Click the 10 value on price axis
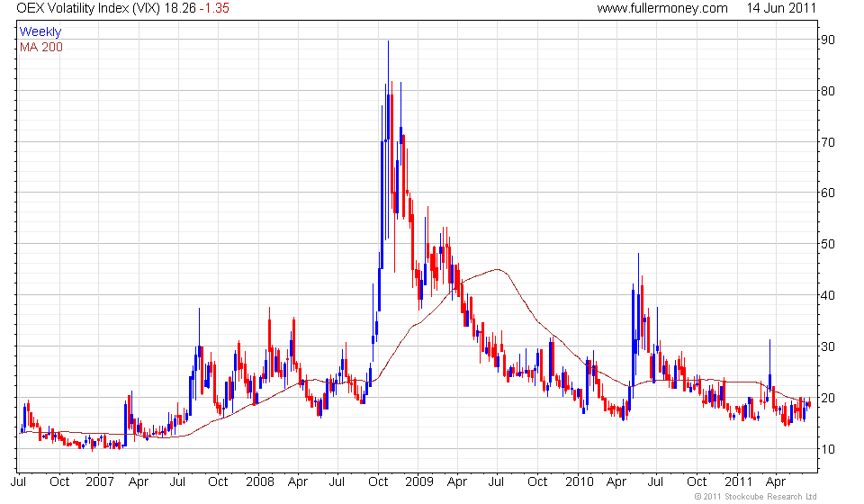The image size is (864, 504). point(828,449)
